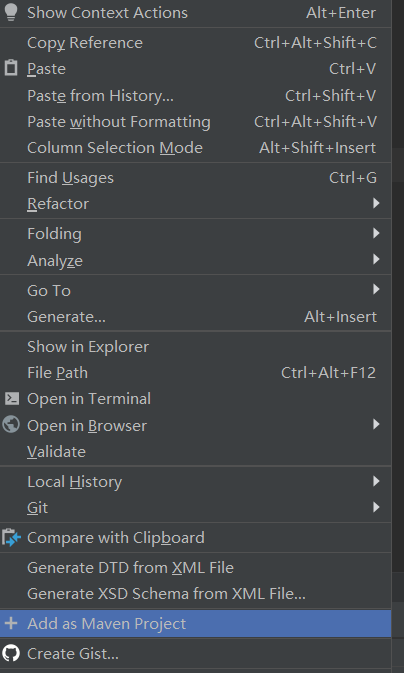
Task: Select Show in Explorer
Action: click(195, 346)
